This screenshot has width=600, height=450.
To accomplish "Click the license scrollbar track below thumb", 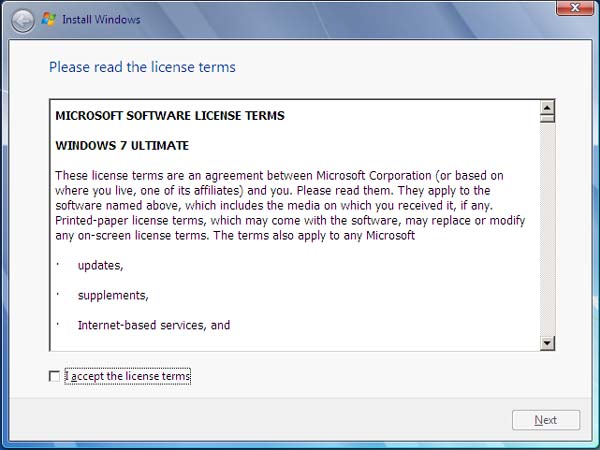I will pos(547,230).
